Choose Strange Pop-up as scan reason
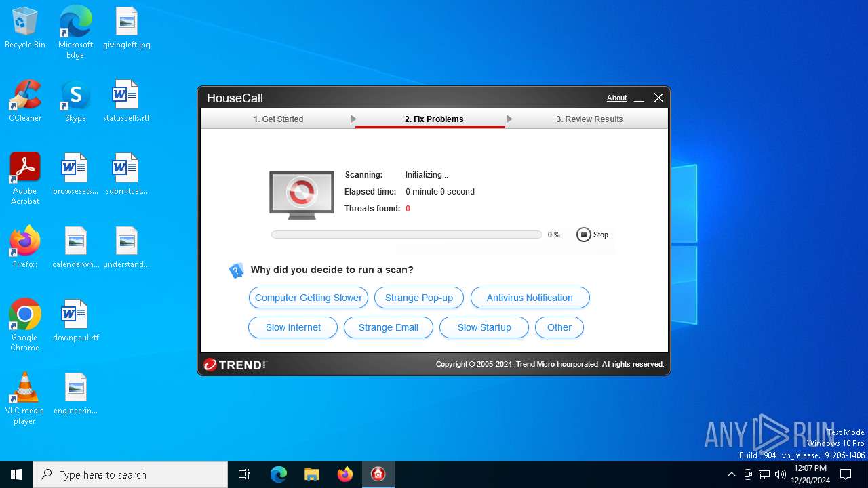The height and width of the screenshot is (488, 868). [x=419, y=298]
